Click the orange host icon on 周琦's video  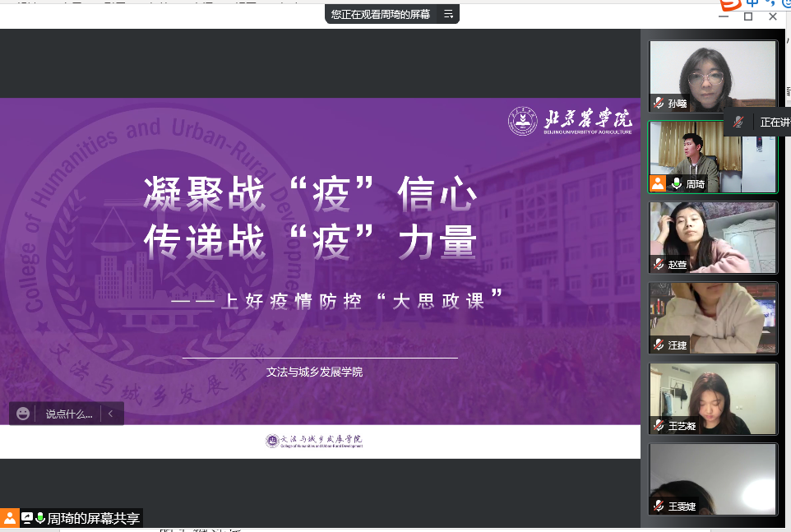(x=658, y=183)
